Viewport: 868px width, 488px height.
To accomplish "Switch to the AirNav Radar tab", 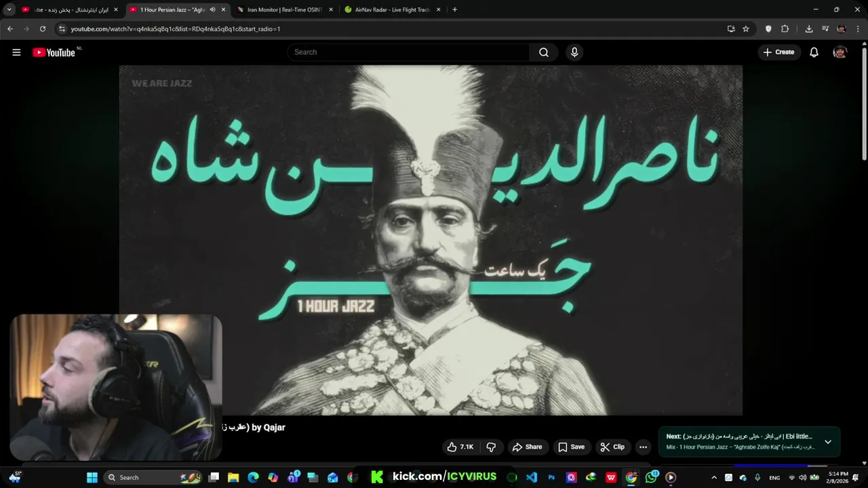I will click(x=393, y=9).
